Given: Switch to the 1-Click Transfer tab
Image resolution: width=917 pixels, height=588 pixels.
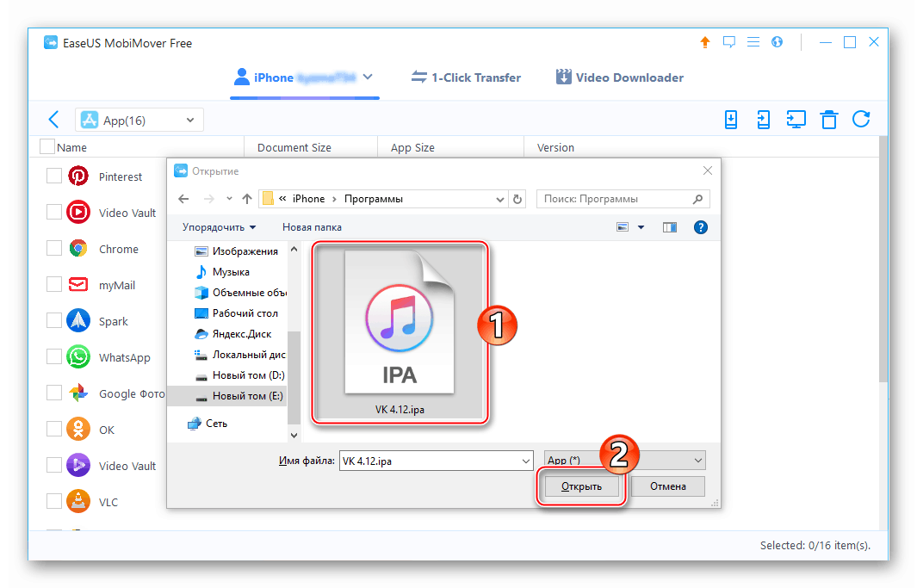Looking at the screenshot, I should click(466, 77).
